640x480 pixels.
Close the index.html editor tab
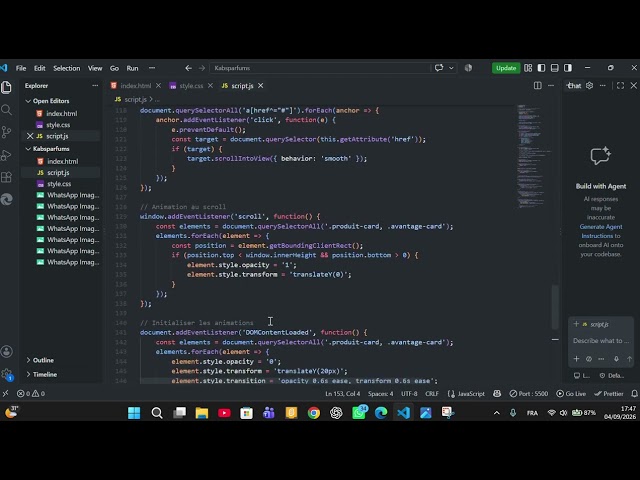[158, 86]
